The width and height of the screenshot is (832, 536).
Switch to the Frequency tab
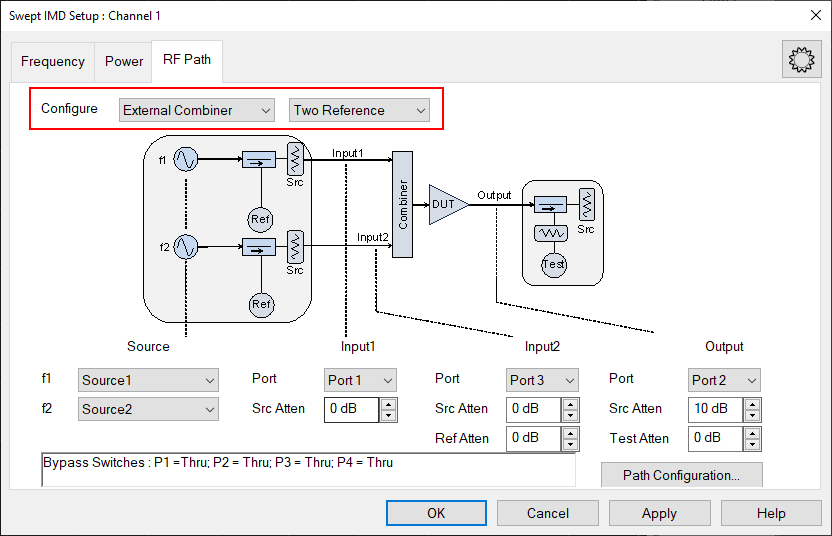tap(53, 61)
